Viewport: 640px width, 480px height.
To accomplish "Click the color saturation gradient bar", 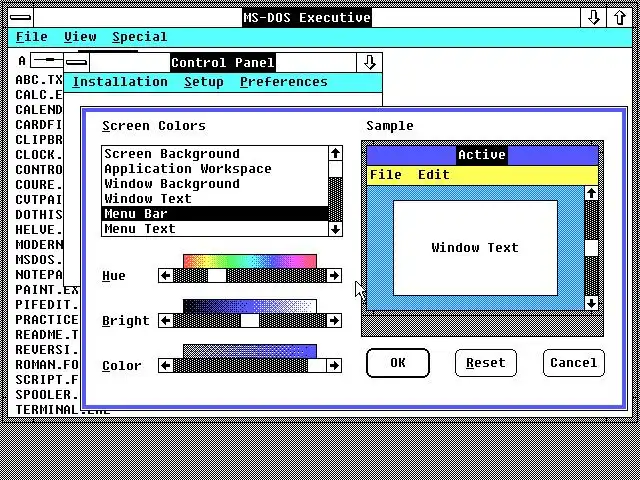I will 250,351.
